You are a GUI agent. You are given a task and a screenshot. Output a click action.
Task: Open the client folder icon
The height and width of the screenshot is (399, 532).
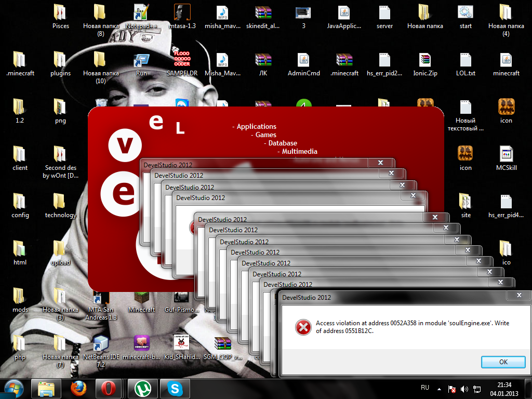tap(20, 158)
